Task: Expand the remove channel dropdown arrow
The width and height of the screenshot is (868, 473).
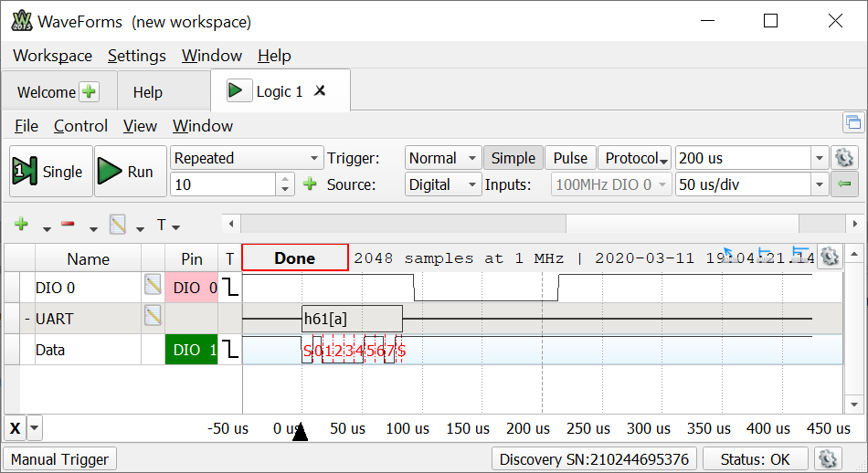Action: pyautogui.click(x=93, y=228)
